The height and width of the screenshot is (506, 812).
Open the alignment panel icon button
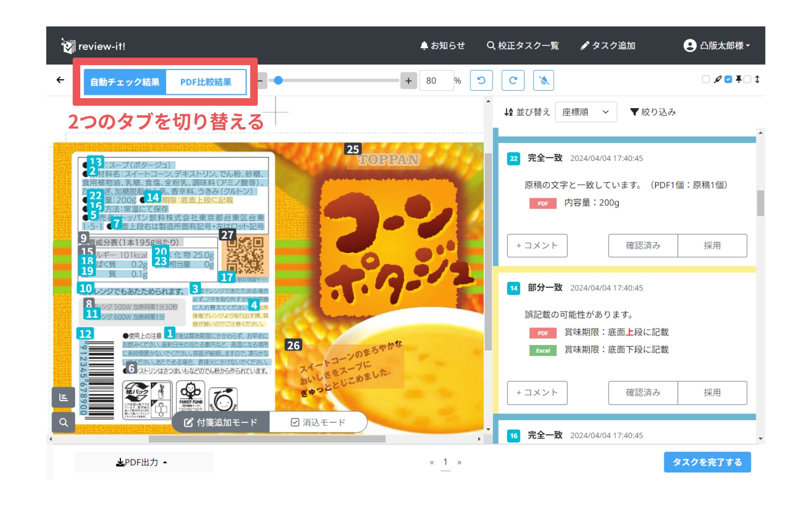(63, 397)
